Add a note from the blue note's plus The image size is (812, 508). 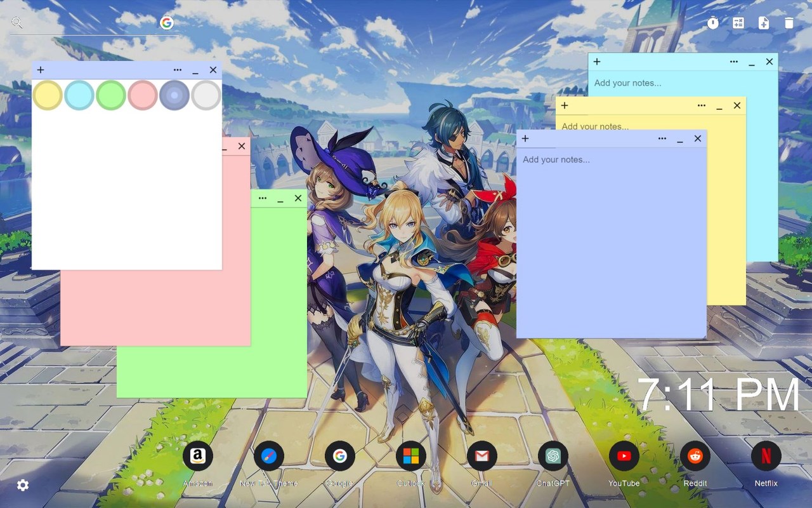point(525,138)
